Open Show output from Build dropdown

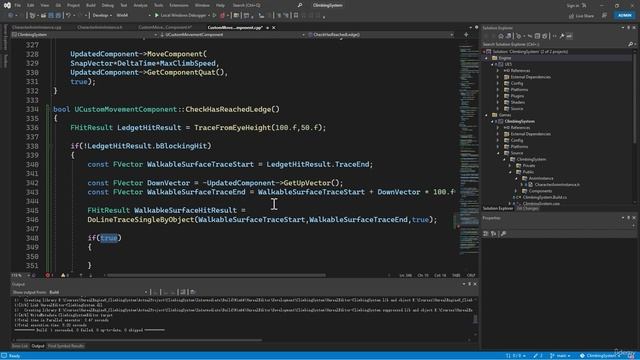tap(98, 292)
